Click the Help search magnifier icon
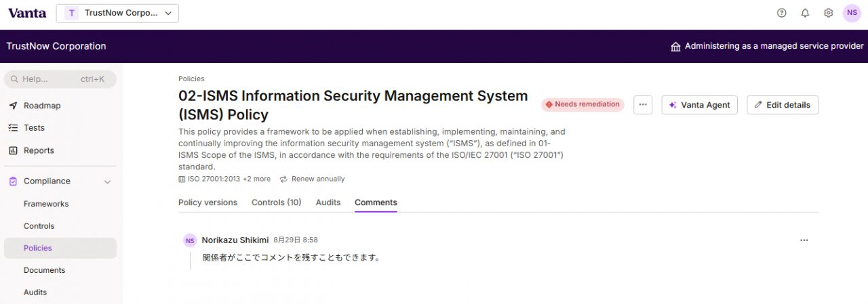This screenshot has height=304, width=868. [14, 79]
